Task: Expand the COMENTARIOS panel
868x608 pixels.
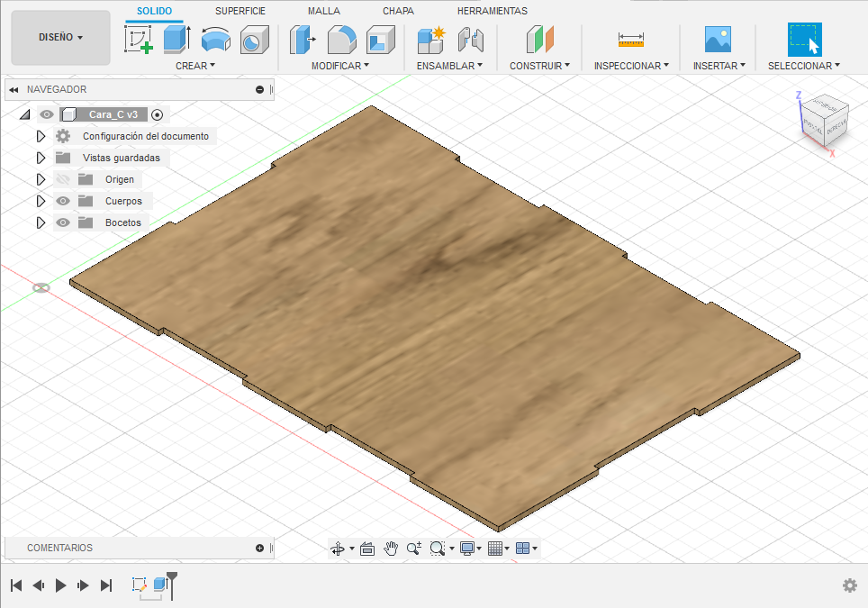Action: (259, 548)
